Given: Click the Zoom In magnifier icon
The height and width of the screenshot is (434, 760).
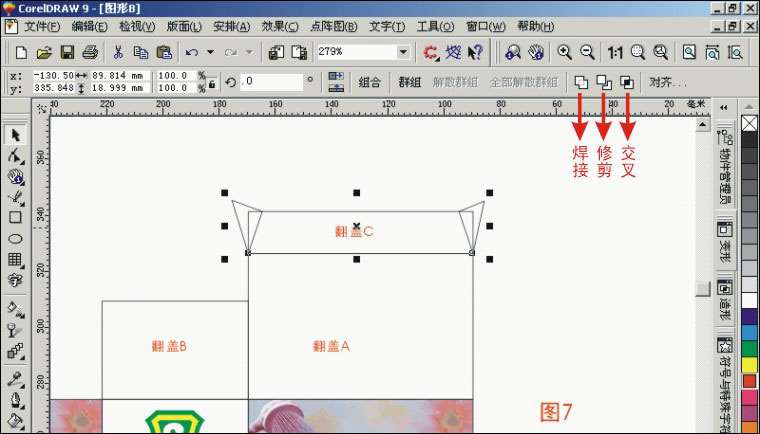Looking at the screenshot, I should pos(565,51).
